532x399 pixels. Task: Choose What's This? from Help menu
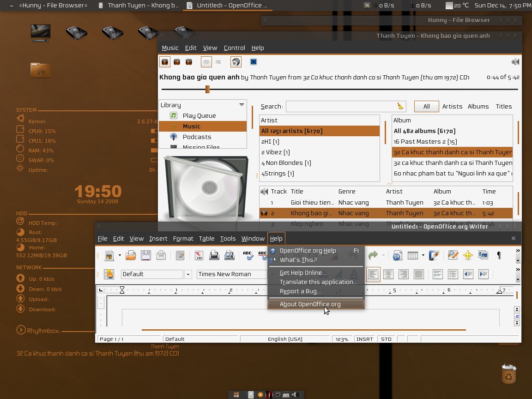click(316, 260)
